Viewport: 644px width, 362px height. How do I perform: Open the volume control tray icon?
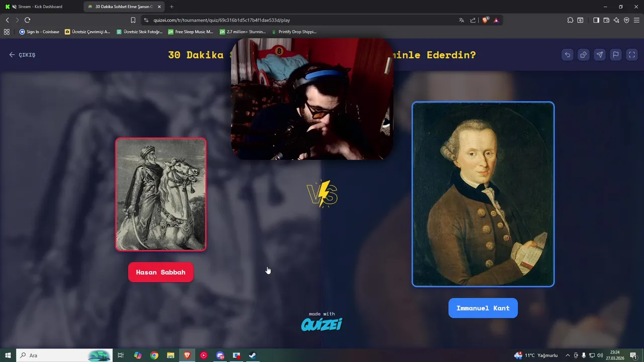point(600,355)
